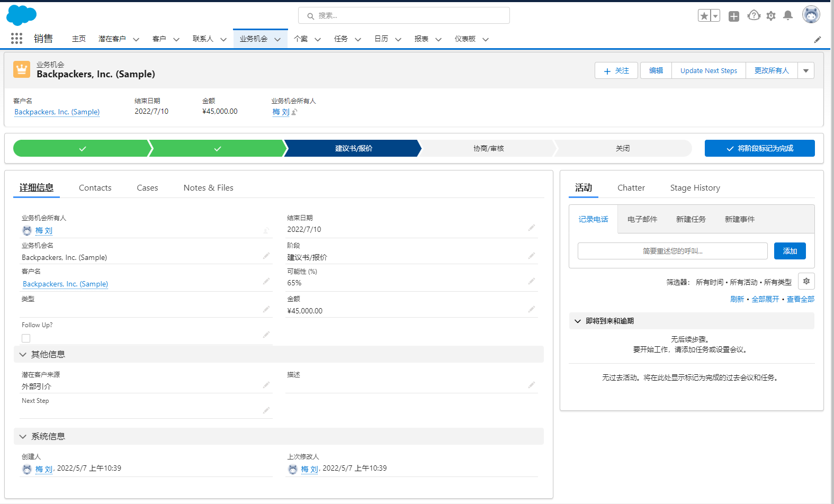Edit the 可能性 (%) field via pencil icon

531,281
